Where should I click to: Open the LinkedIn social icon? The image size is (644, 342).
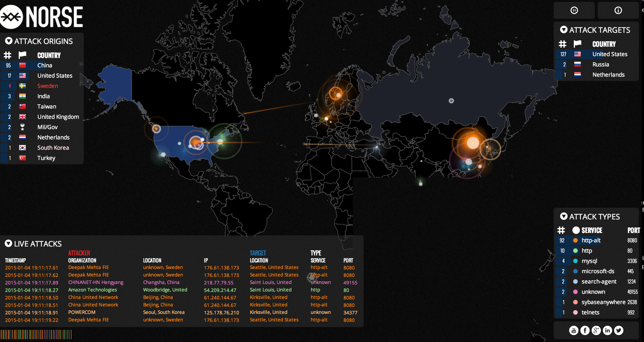(607, 330)
